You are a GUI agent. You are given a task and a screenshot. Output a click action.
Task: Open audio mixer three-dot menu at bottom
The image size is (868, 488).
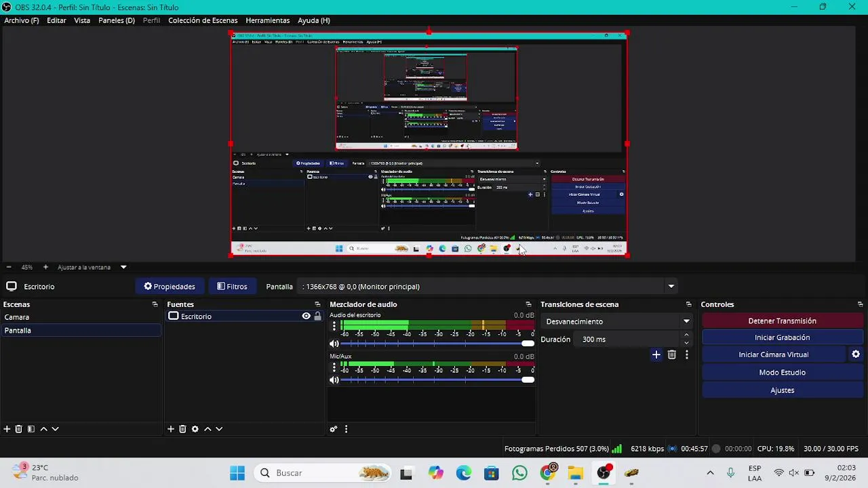(x=346, y=429)
